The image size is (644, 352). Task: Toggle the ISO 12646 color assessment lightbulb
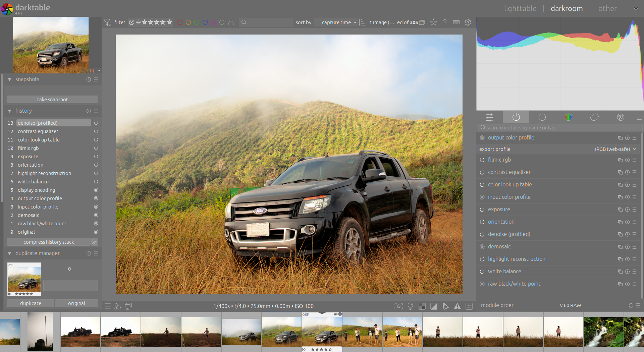[411, 306]
